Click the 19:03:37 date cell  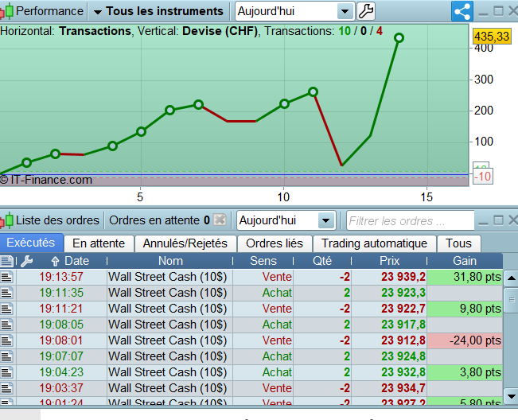pos(61,387)
